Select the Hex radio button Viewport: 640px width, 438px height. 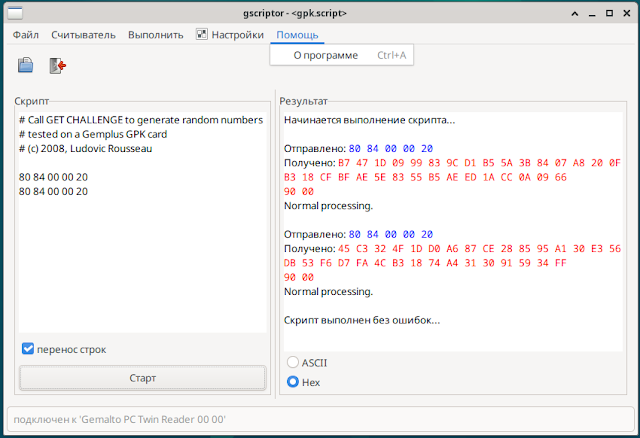click(293, 382)
